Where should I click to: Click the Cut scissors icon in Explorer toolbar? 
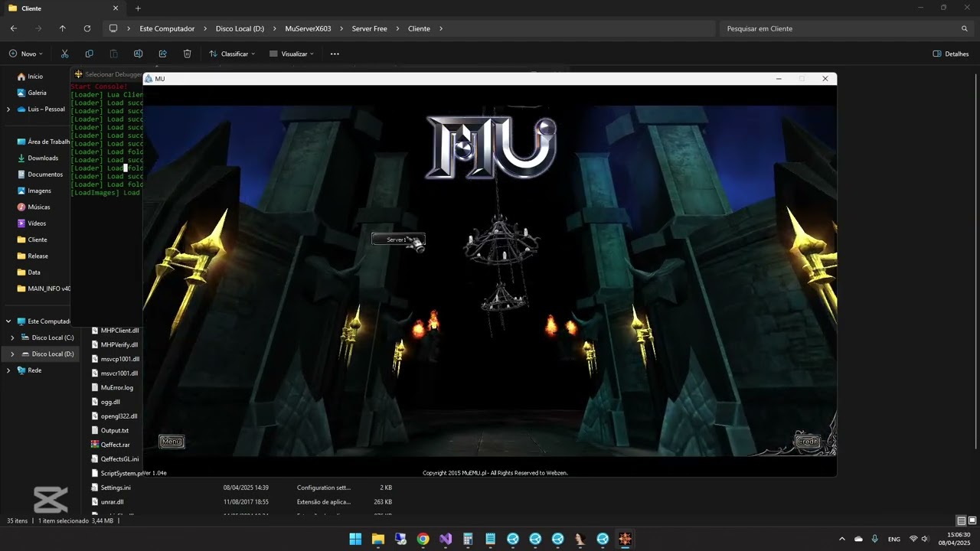(64, 54)
